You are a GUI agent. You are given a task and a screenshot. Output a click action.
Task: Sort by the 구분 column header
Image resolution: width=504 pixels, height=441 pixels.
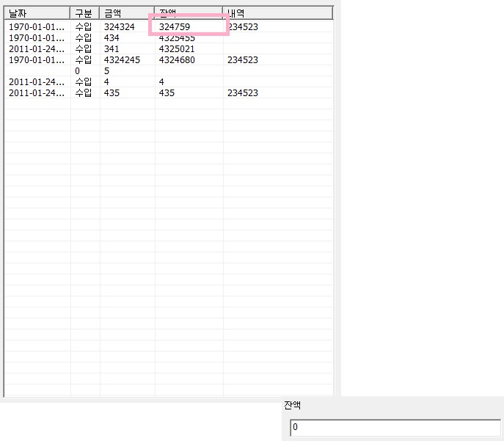pyautogui.click(x=85, y=13)
